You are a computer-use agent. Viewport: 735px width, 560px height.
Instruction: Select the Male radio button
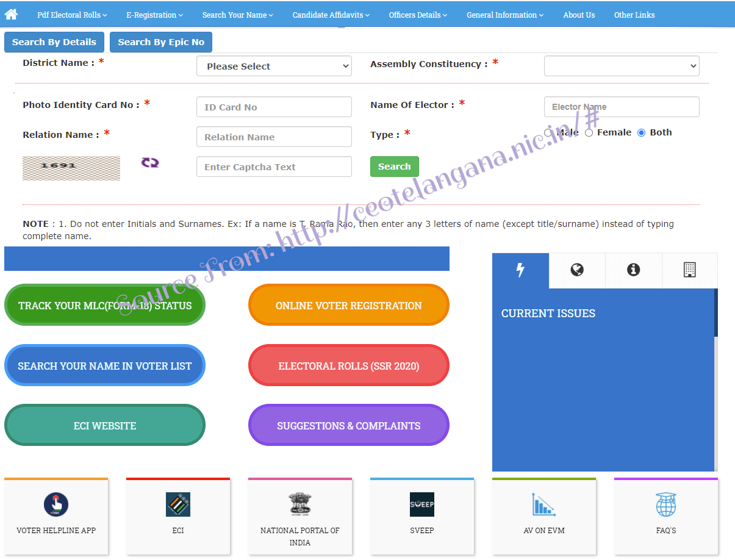(x=548, y=132)
